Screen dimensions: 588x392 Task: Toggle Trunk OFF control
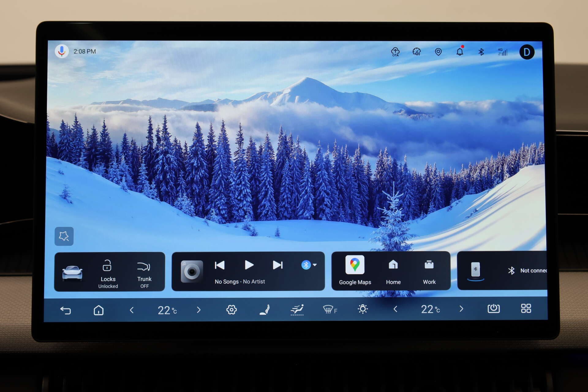pyautogui.click(x=144, y=275)
